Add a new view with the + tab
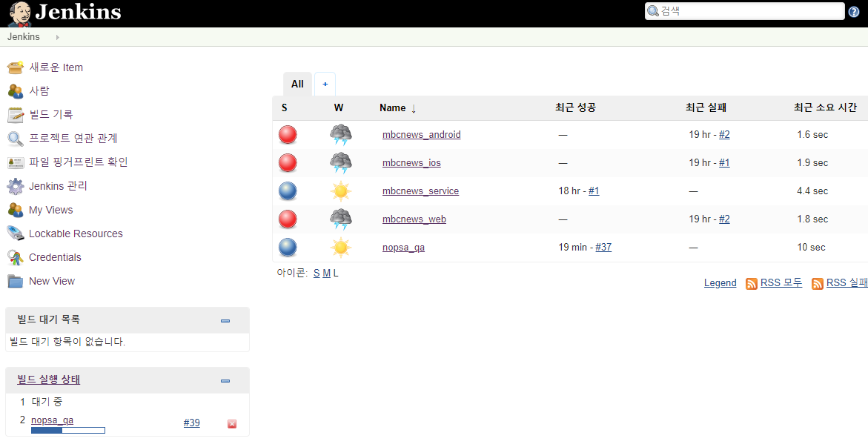The height and width of the screenshot is (447, 868). (x=325, y=85)
